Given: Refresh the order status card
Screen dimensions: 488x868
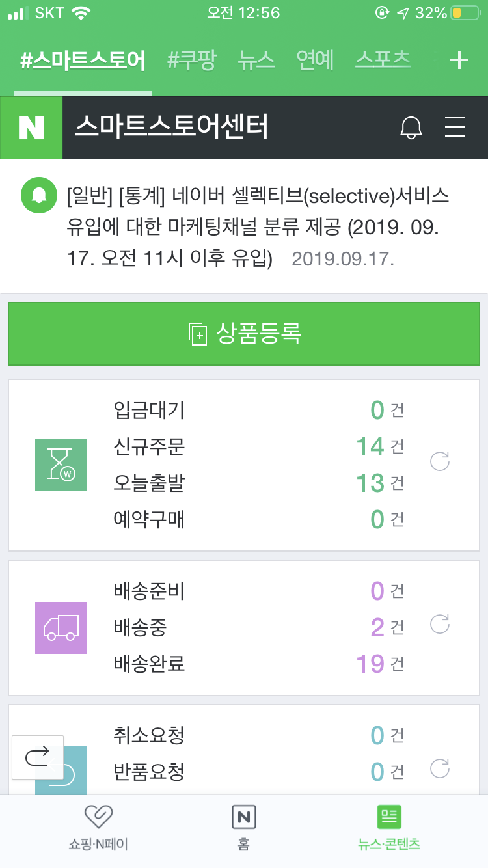Looking at the screenshot, I should point(441,462).
